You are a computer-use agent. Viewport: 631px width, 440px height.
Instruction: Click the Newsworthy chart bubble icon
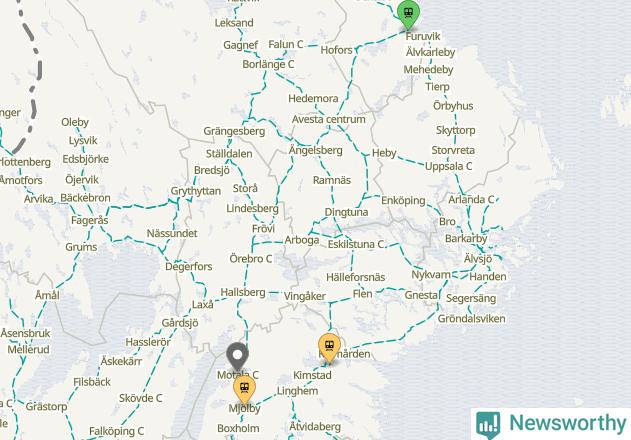[x=488, y=425]
